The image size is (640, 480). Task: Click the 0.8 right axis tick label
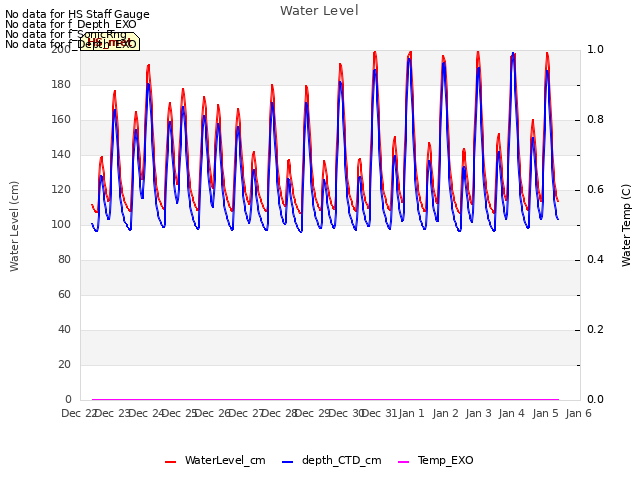pos(595,120)
